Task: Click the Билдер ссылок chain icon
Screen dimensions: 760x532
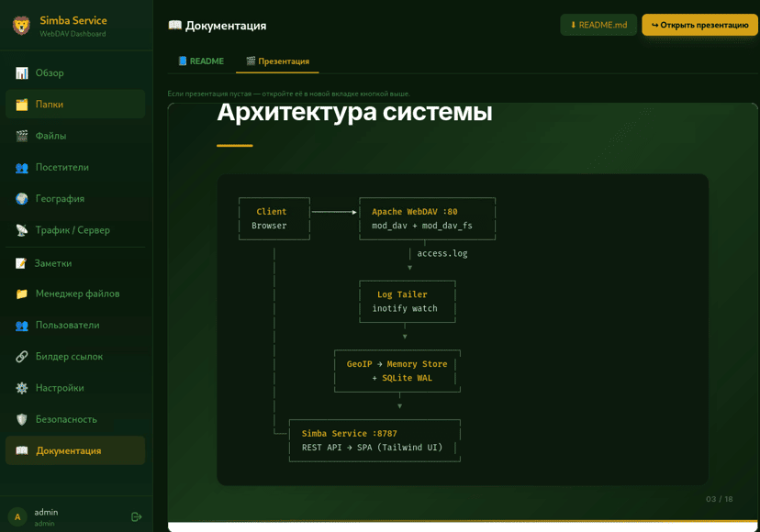Action: tap(22, 357)
